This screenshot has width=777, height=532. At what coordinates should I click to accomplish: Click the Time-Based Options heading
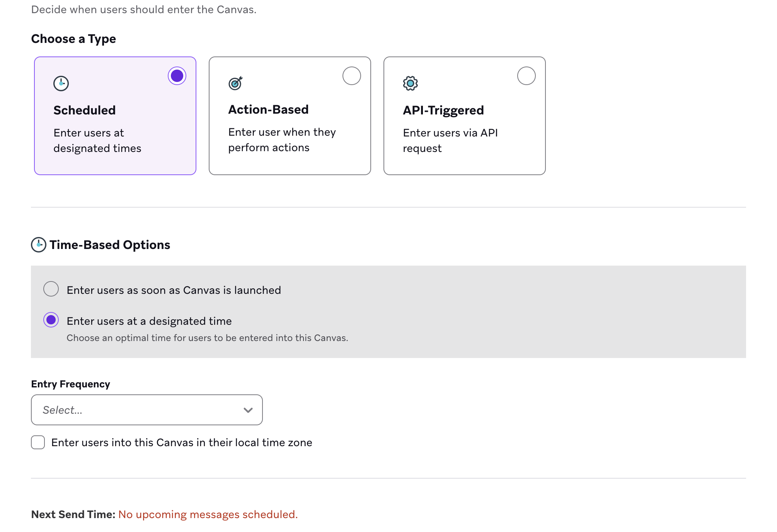pos(110,245)
